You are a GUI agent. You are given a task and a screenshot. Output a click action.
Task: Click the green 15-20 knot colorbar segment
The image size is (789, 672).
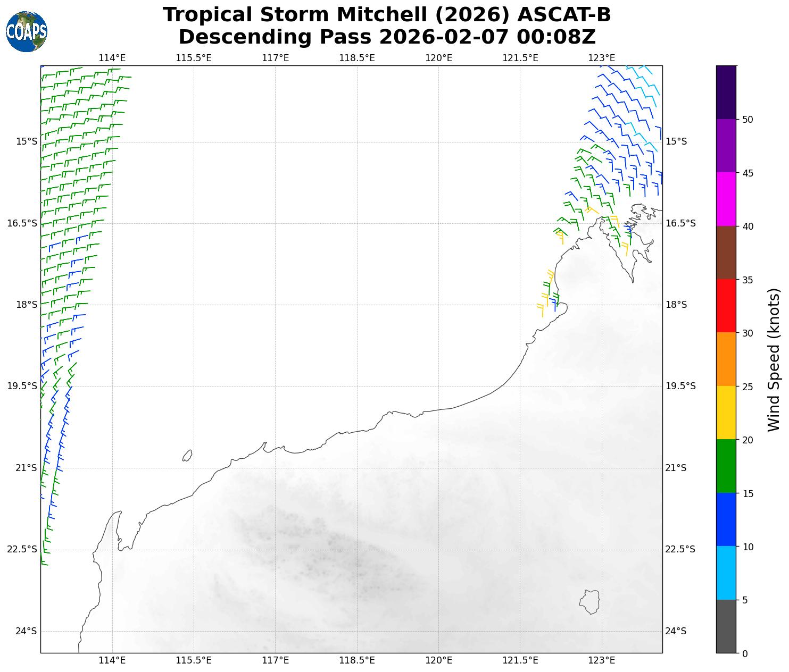click(x=726, y=466)
